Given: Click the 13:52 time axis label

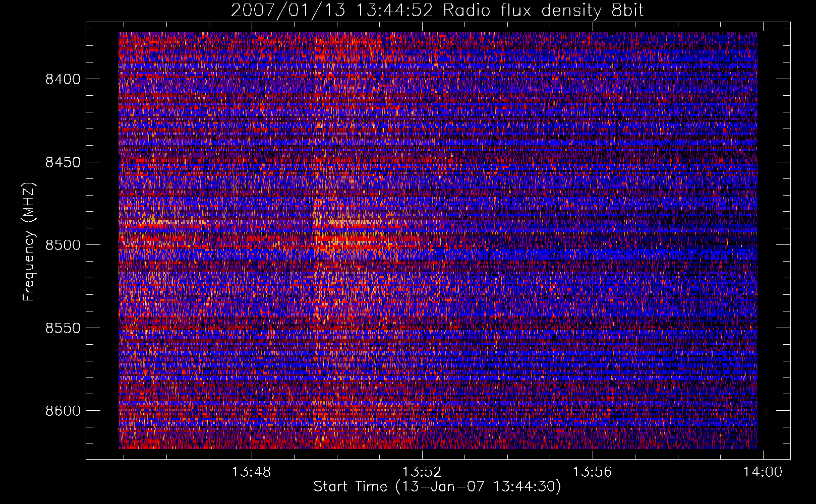Looking at the screenshot, I should [x=422, y=472].
